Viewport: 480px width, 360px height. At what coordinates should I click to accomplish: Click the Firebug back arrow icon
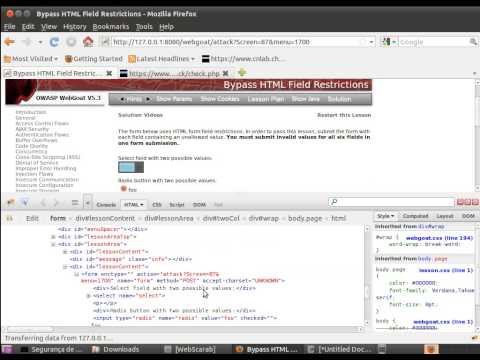pos(43,203)
